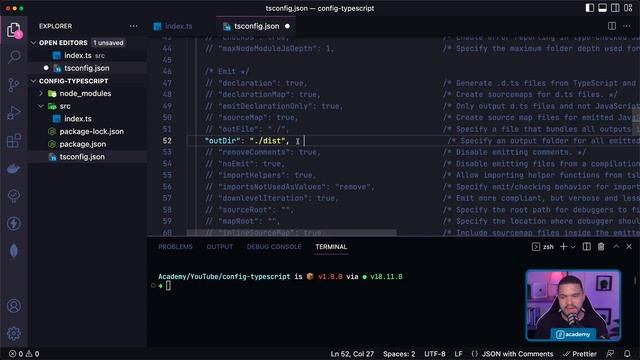This screenshot has height=360, width=640.
Task: Open Source Control view
Action: [14, 84]
